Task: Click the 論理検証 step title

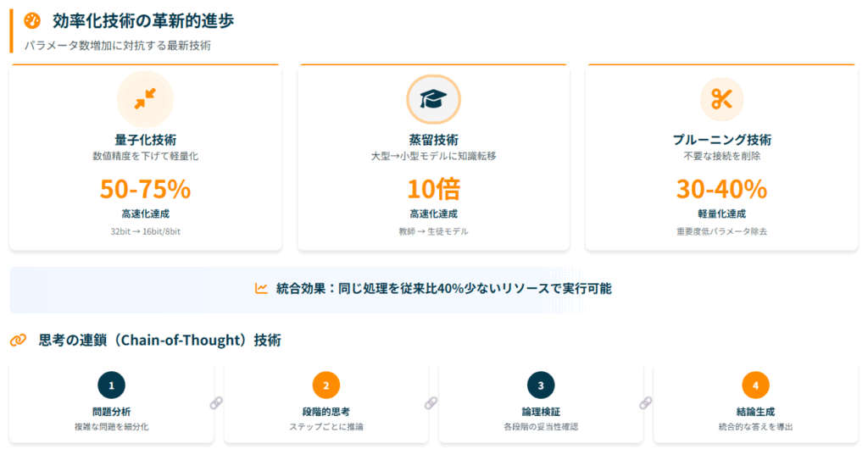Action: tap(541, 412)
